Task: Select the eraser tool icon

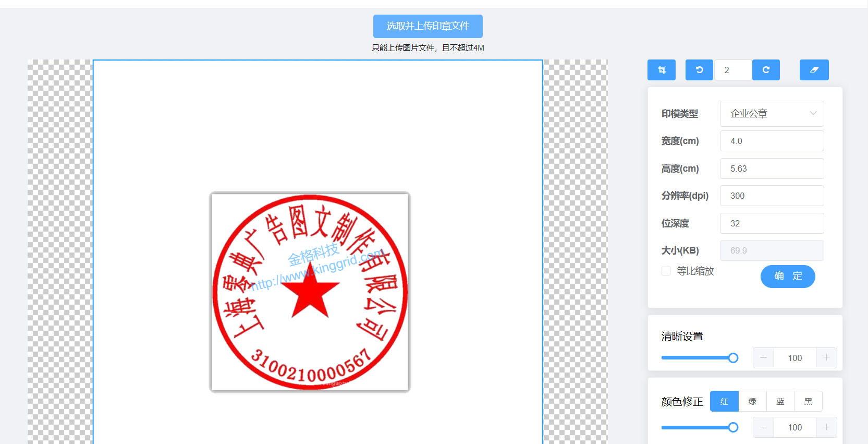Action: 814,70
